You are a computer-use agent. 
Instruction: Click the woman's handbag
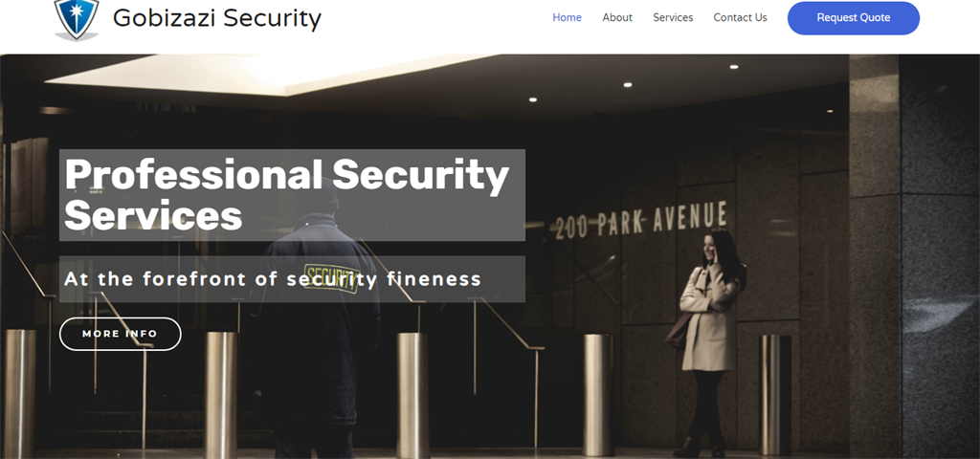679,330
